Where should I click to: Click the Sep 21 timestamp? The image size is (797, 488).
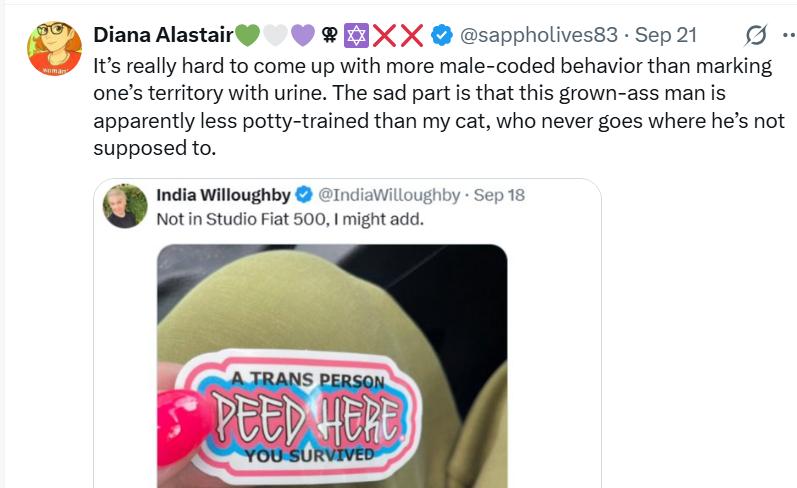pyautogui.click(x=666, y=35)
